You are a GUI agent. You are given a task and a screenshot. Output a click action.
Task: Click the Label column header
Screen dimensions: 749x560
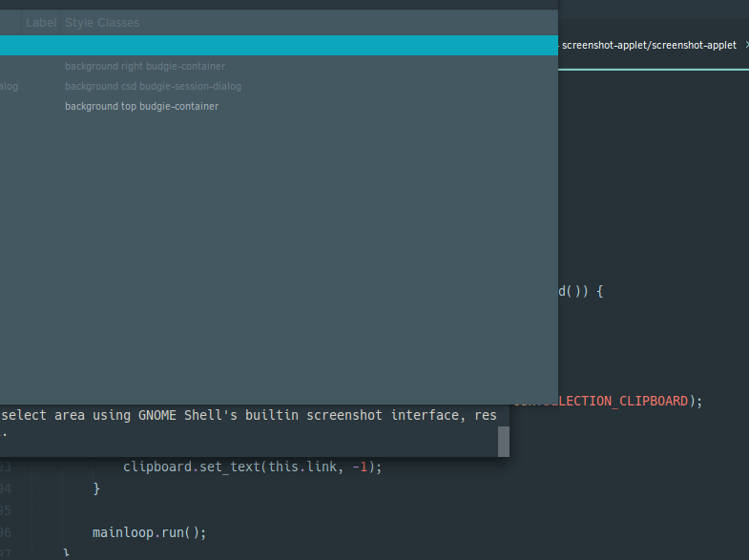[41, 23]
